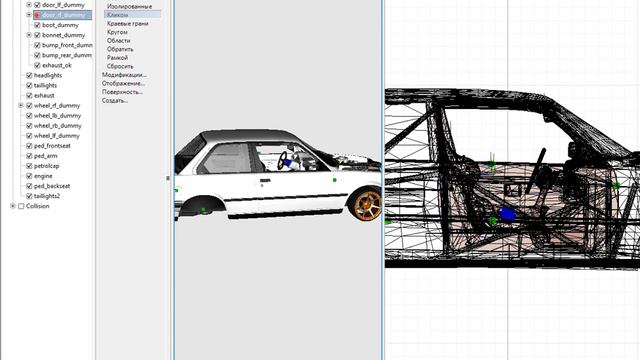The width and height of the screenshot is (640, 360).
Task: Hide the engine node via its checkbox
Action: 29,176
